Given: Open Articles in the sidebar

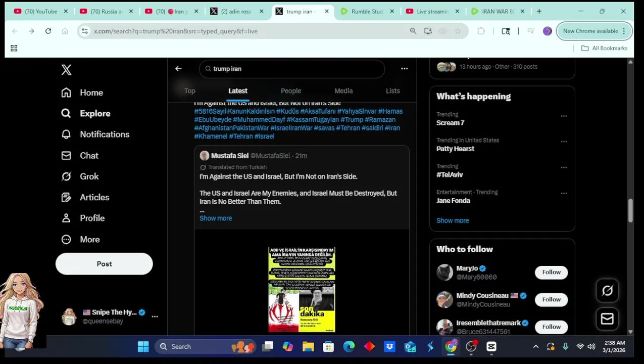Looking at the screenshot, I should 85,197.
